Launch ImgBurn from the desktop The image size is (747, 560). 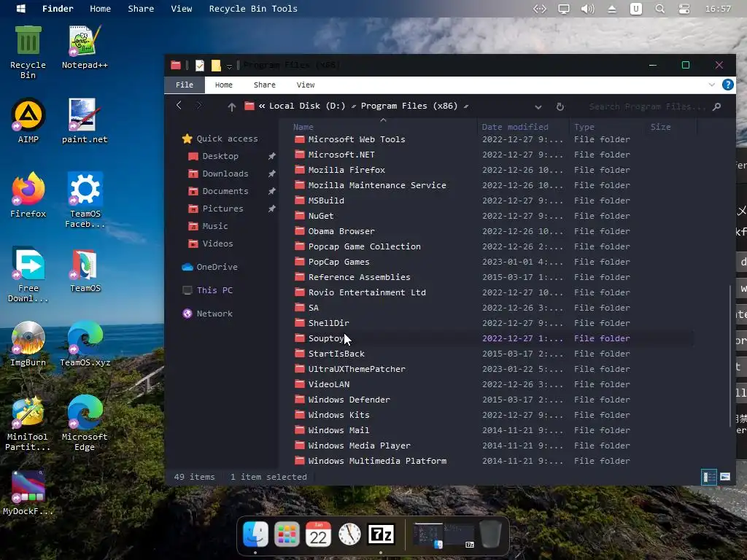pos(28,344)
